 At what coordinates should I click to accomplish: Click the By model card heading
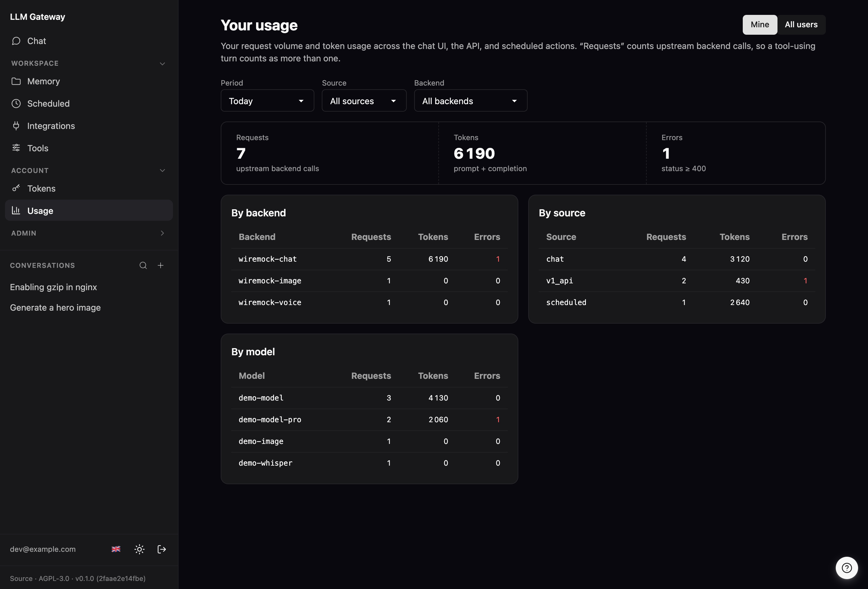point(253,352)
